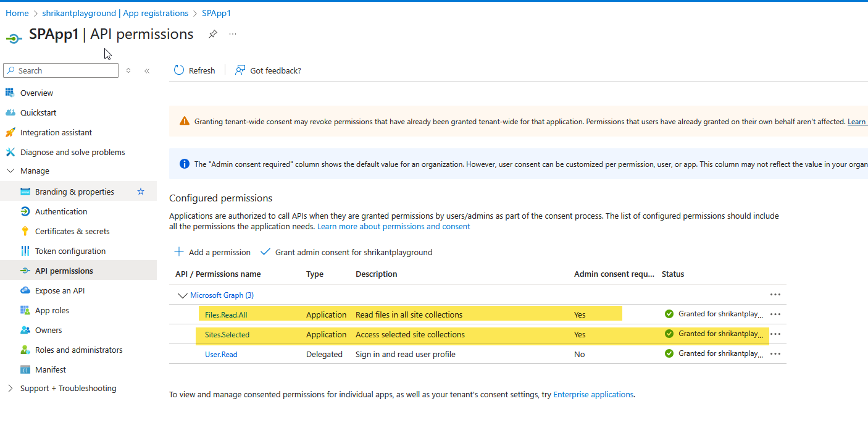868x430 pixels.
Task: Click 'Access selected site collections' description text
Action: (x=410, y=334)
